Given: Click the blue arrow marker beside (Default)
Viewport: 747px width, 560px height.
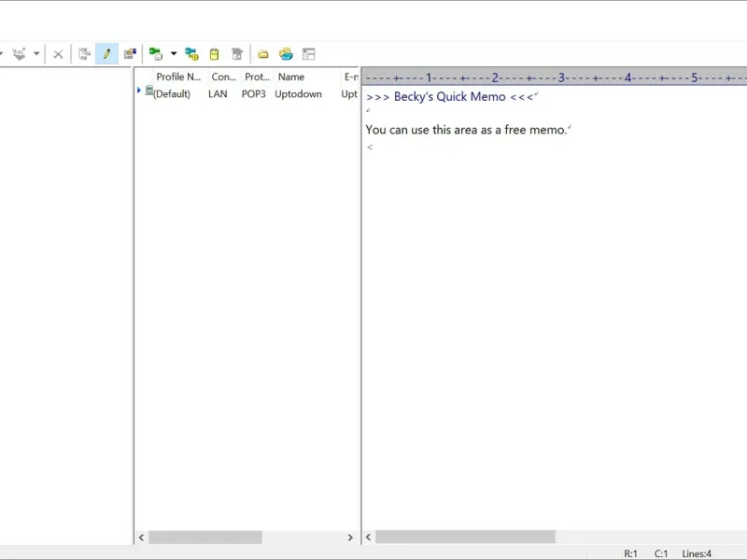Looking at the screenshot, I should (x=138, y=90).
